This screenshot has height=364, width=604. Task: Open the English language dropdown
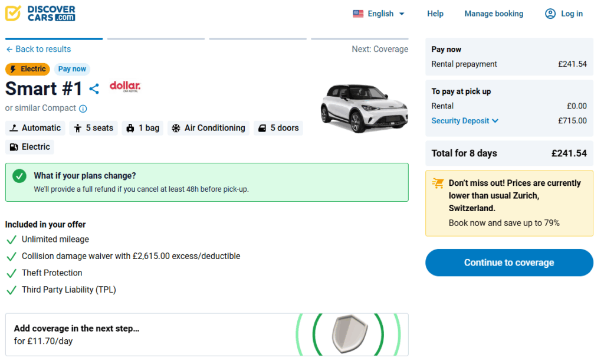pos(379,13)
